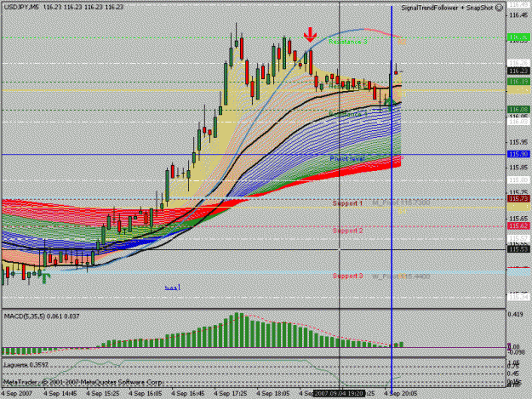Click the tallest green MACD histogram bar
Screen dimensions: 532x399
(237, 330)
